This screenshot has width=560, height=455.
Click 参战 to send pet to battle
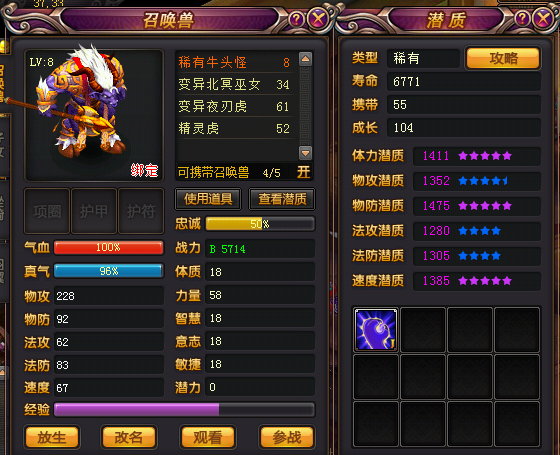click(x=288, y=436)
